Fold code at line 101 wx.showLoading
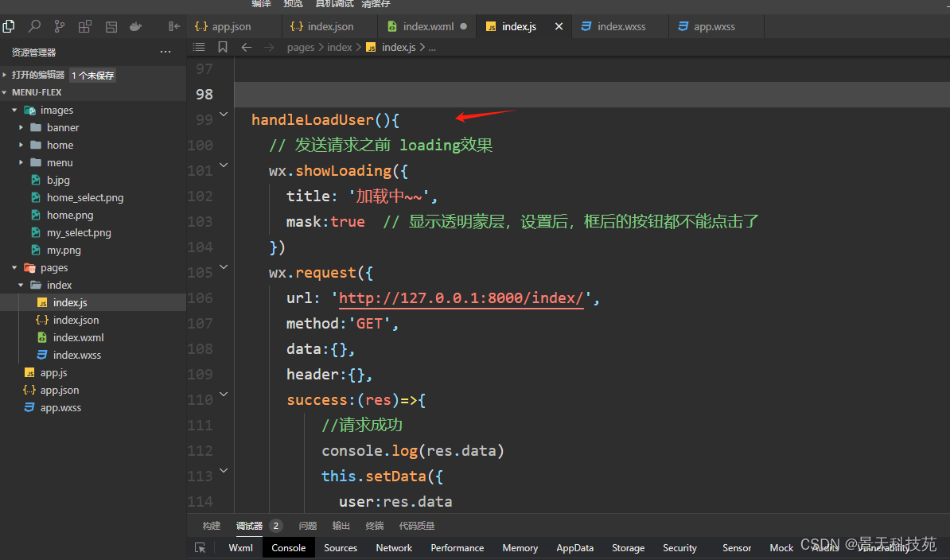950x560 pixels. [x=224, y=165]
